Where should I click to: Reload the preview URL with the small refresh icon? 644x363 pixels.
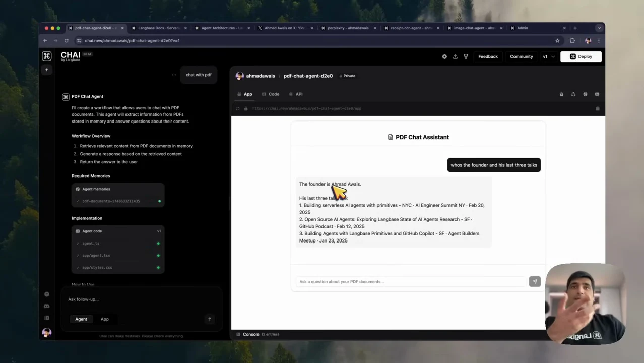point(238,108)
